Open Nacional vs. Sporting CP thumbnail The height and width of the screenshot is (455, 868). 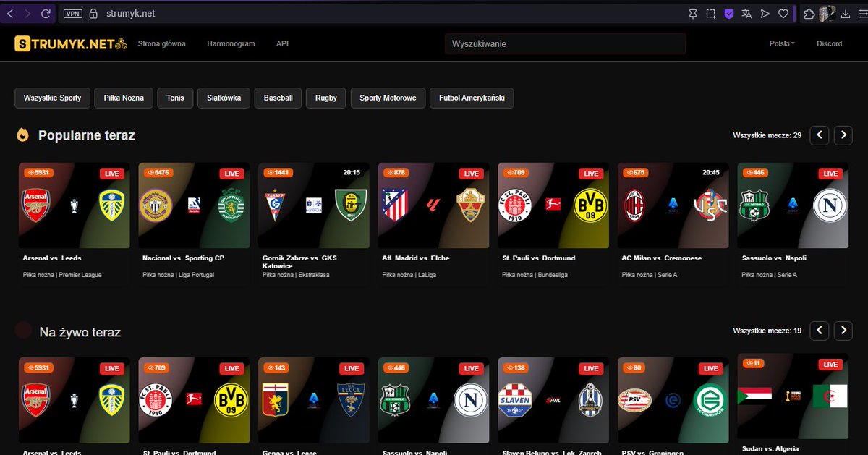click(194, 205)
